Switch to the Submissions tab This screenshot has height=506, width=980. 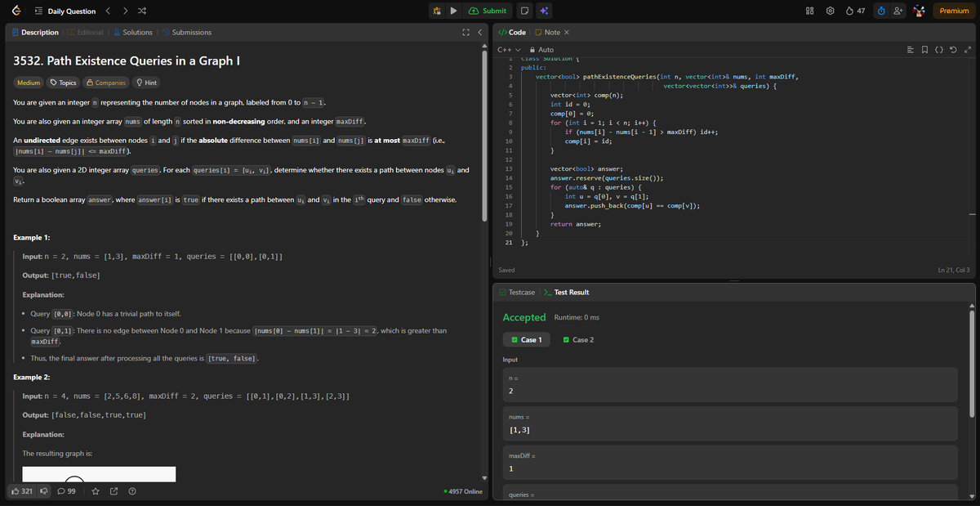[187, 32]
